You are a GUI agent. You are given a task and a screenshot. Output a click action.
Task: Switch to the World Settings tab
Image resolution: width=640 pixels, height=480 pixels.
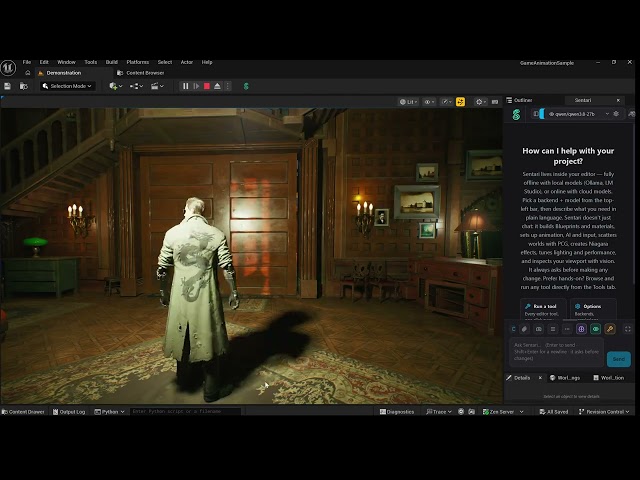tap(565, 378)
